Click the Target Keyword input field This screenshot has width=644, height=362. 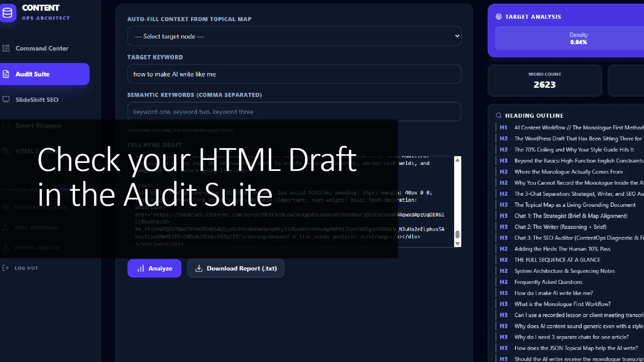tap(294, 74)
